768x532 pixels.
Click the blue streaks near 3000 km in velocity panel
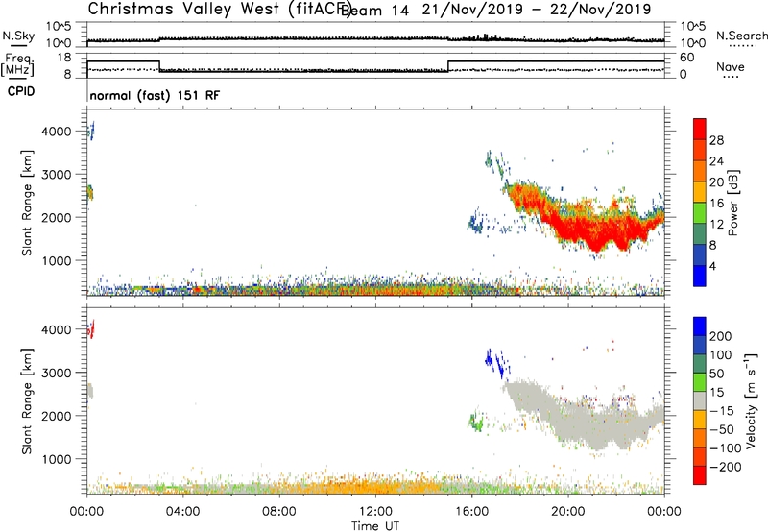[496, 364]
